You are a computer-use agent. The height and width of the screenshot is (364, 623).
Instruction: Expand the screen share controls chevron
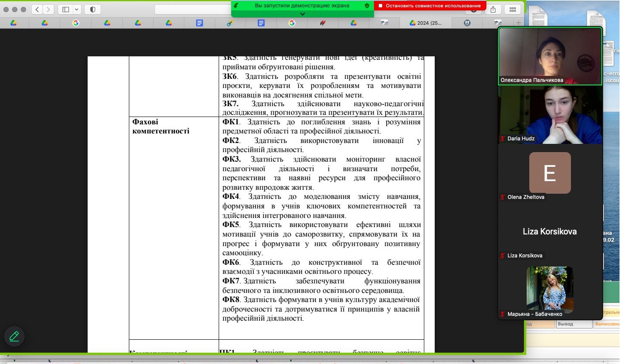[302, 14]
